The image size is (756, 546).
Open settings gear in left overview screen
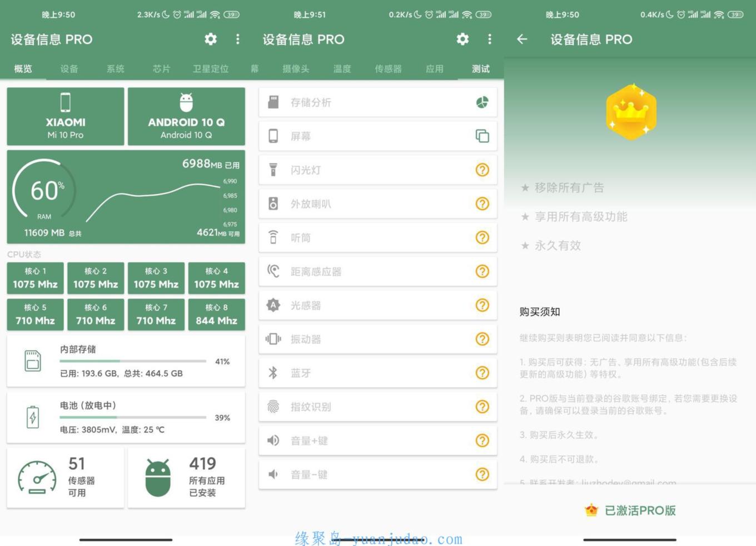(x=211, y=39)
